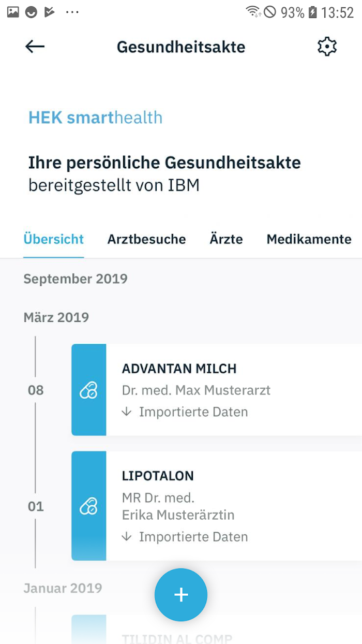Select the September 2019 section header
This screenshot has height=644, width=362.
coord(76,279)
